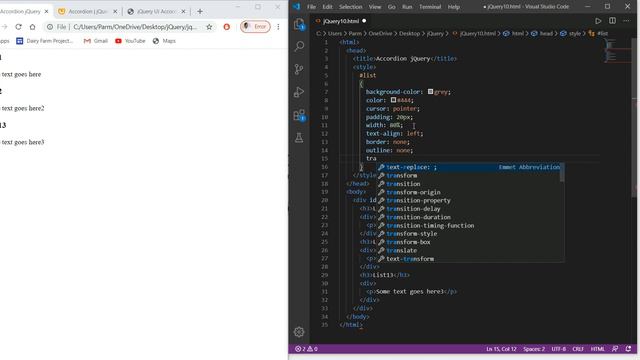Pick the transition-delay suggestion
This screenshot has height=360, width=640.
(469, 209)
